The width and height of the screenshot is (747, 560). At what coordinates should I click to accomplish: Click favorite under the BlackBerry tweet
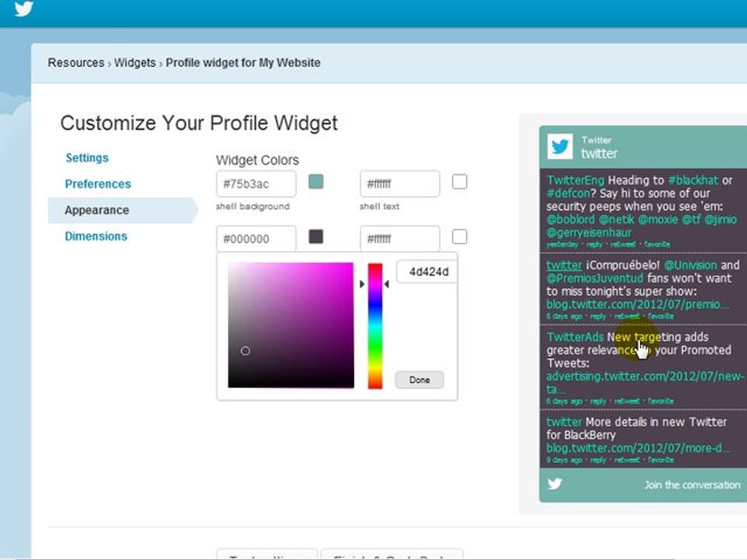point(661,460)
